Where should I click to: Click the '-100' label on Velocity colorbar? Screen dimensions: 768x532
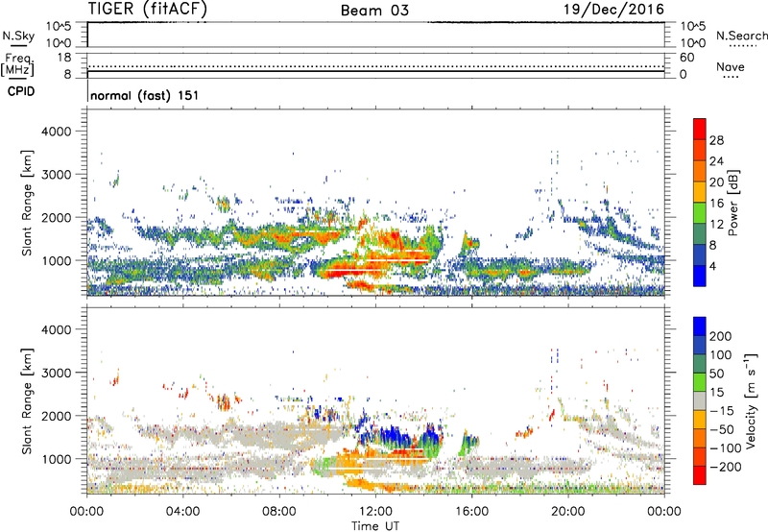(726, 448)
